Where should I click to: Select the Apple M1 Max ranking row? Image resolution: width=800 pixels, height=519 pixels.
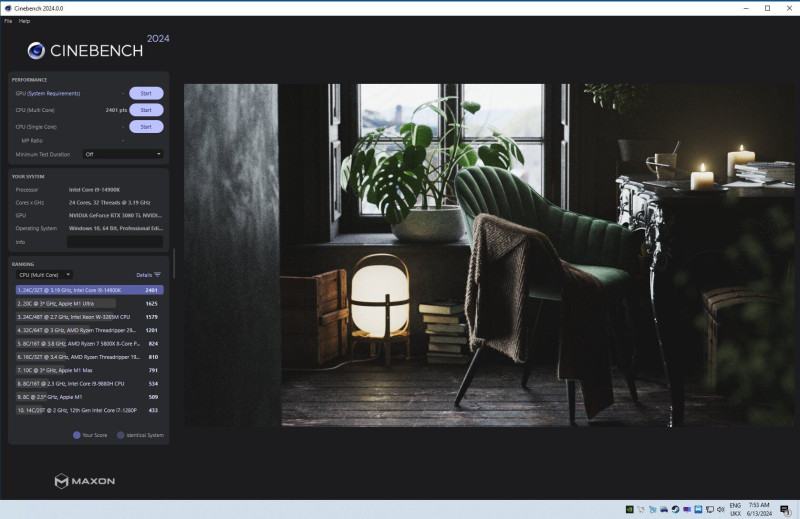[90, 370]
